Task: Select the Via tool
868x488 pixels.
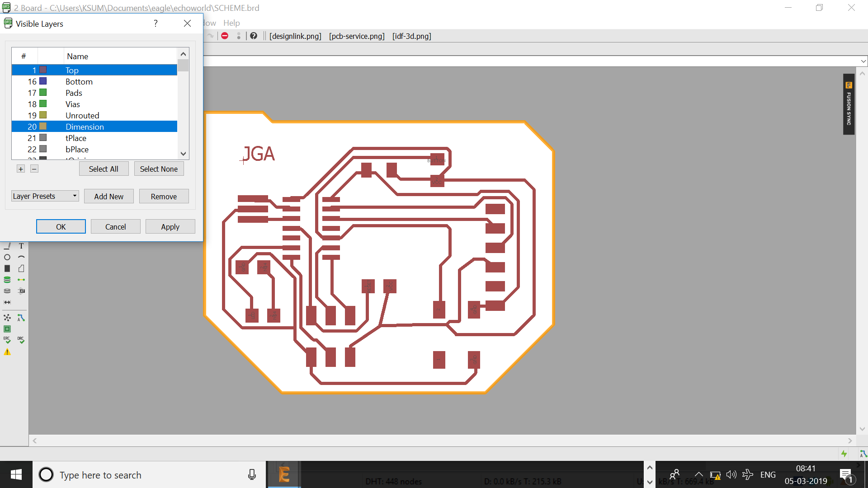Action: click(x=7, y=280)
